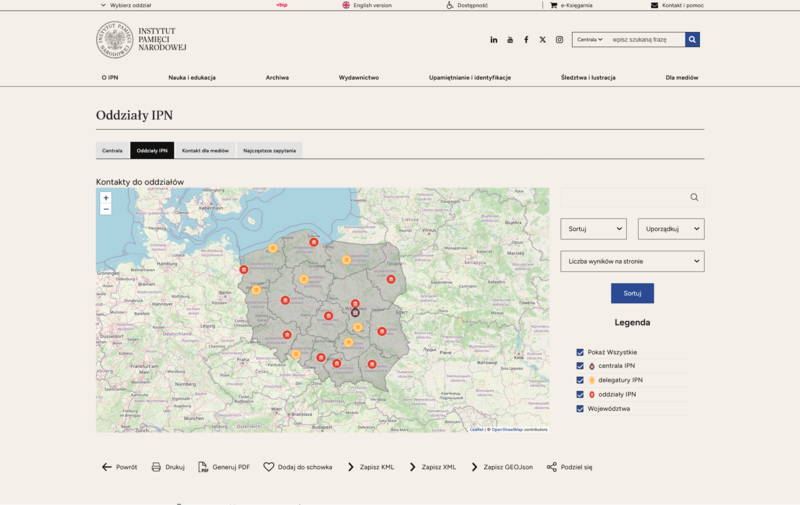Screen dimensions: 800x505
Task: Expand the Sortuj dropdown
Action: click(593, 229)
